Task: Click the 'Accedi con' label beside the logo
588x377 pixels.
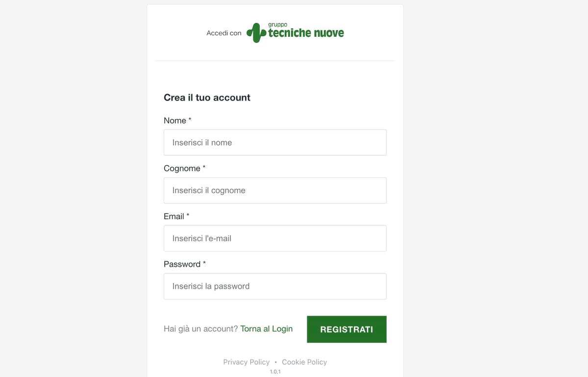Action: pos(223,33)
